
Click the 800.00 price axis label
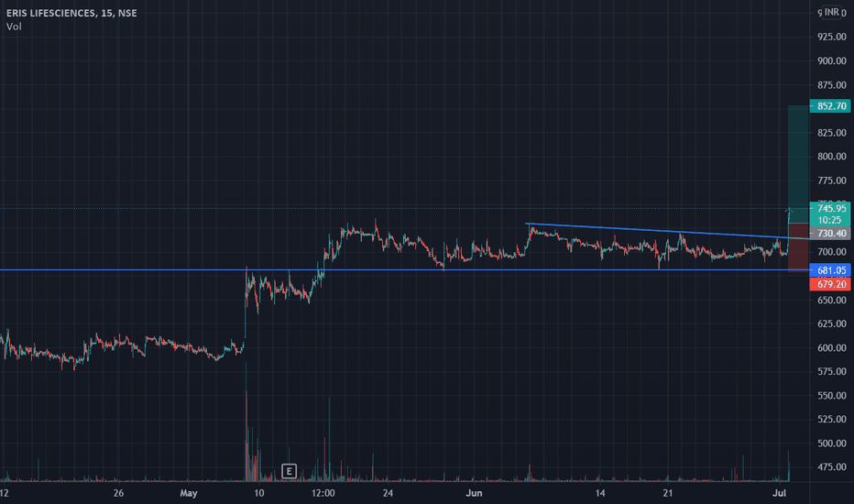click(832, 157)
